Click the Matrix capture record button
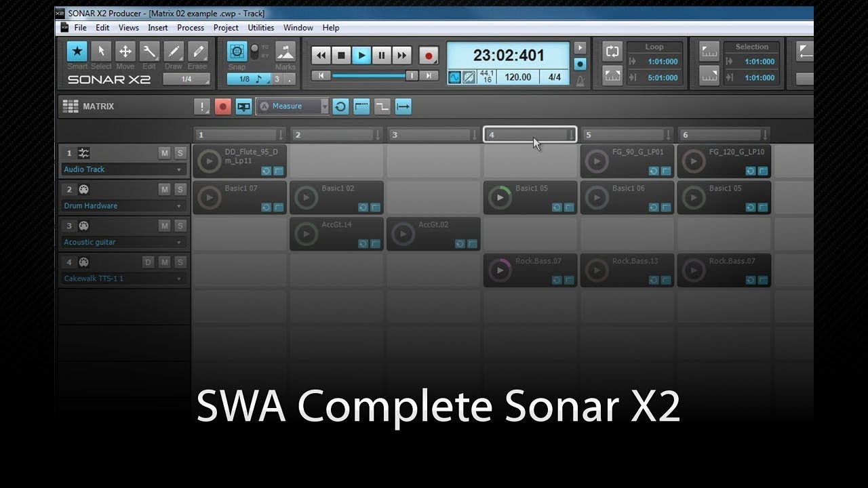 pos(222,106)
